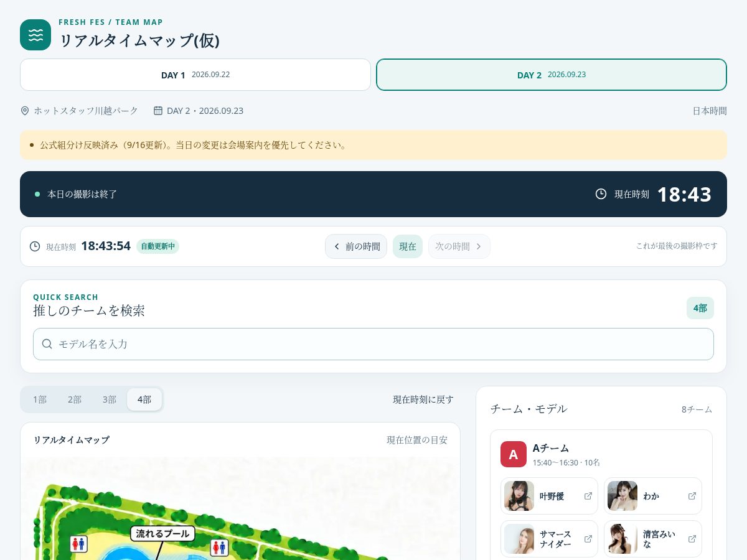Open 叶野優's external link icon
This screenshot has width=747, height=560.
pyautogui.click(x=588, y=496)
